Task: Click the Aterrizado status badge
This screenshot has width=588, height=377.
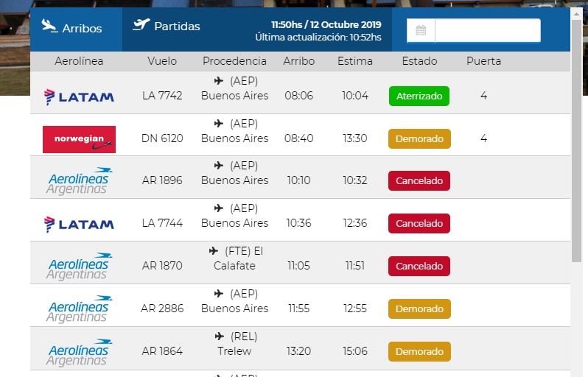Action: [419, 96]
